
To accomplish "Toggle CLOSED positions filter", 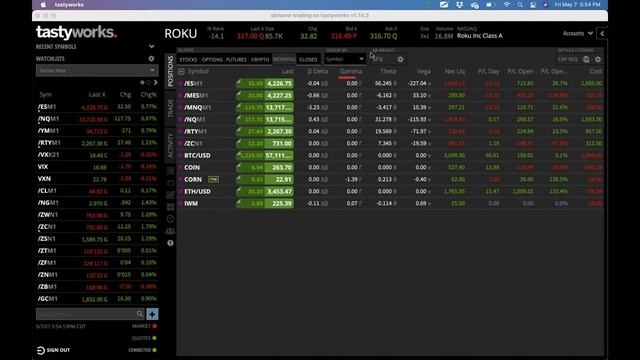I will (308, 60).
